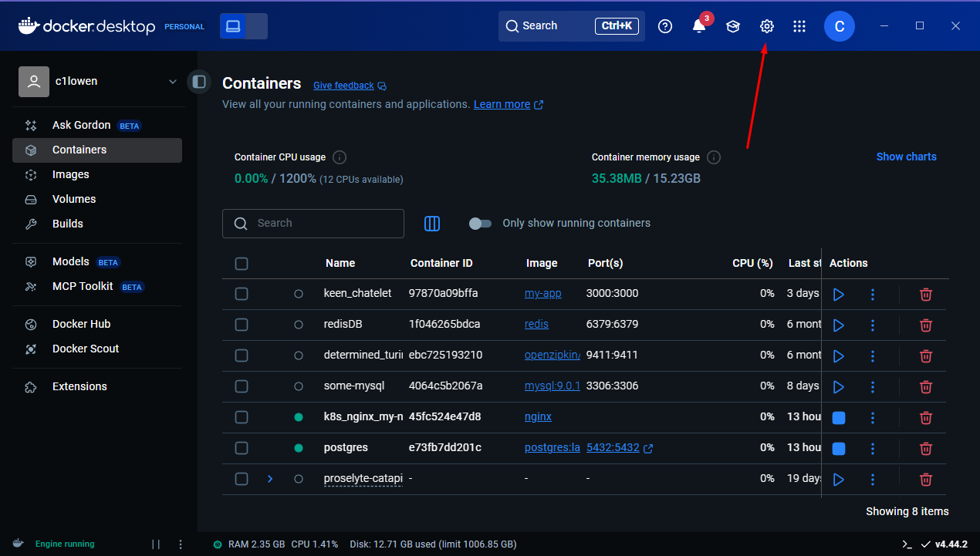Stop the postgres container

click(x=839, y=448)
